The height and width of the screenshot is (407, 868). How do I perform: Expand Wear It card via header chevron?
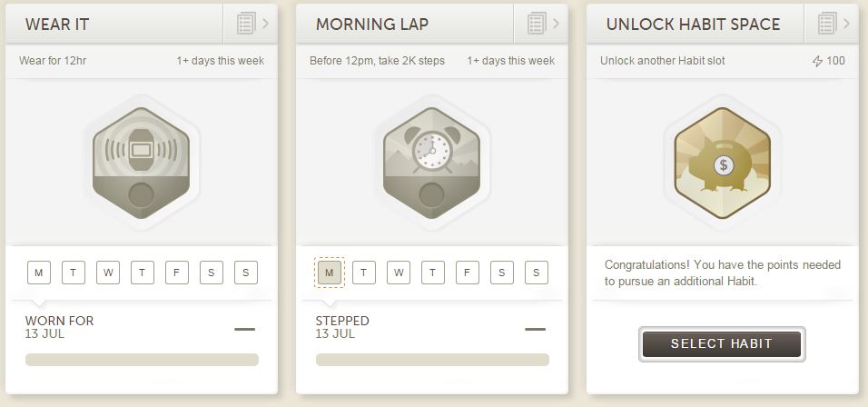click(x=266, y=24)
